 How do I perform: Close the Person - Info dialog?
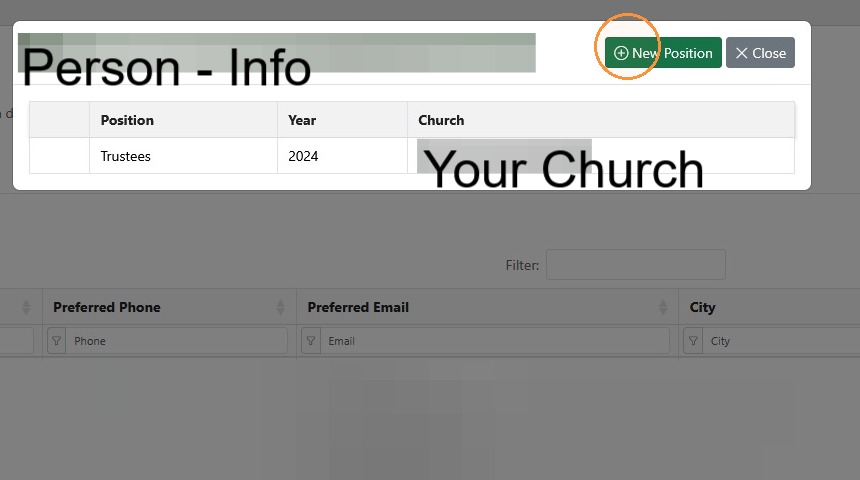pos(760,53)
